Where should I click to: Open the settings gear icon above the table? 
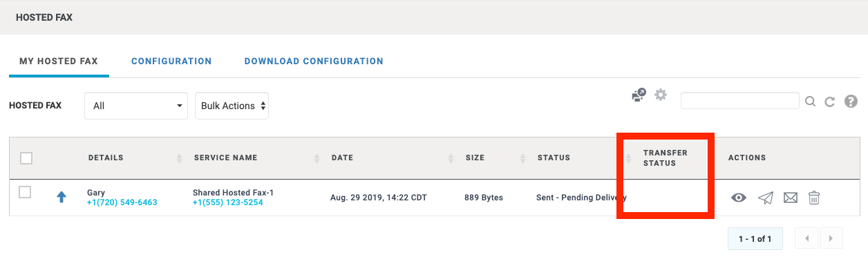pos(661,95)
